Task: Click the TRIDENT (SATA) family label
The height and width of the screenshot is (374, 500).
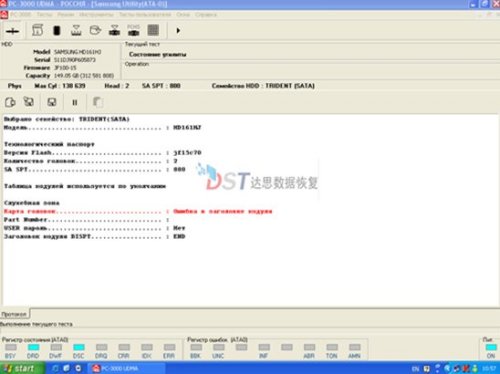Action: (290, 86)
